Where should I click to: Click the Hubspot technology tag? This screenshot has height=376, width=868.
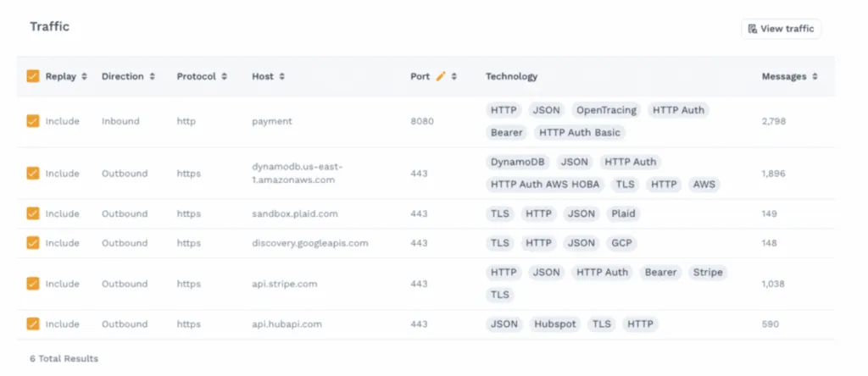point(554,323)
